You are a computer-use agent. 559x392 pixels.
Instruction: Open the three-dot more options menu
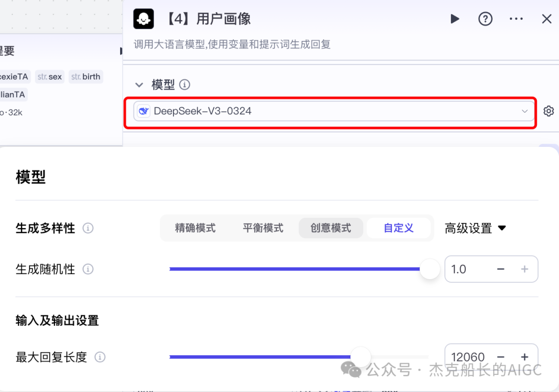coord(516,19)
